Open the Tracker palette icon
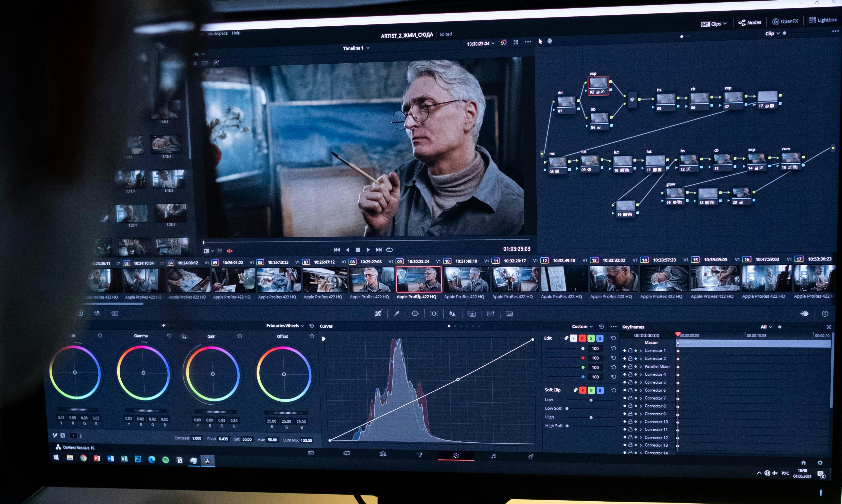The image size is (842, 504). 434,313
